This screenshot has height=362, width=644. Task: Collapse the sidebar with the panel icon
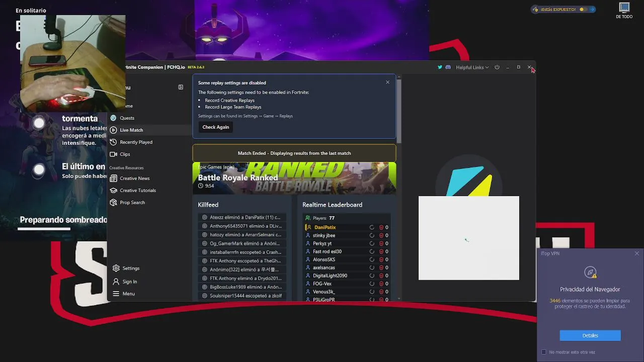(181, 87)
